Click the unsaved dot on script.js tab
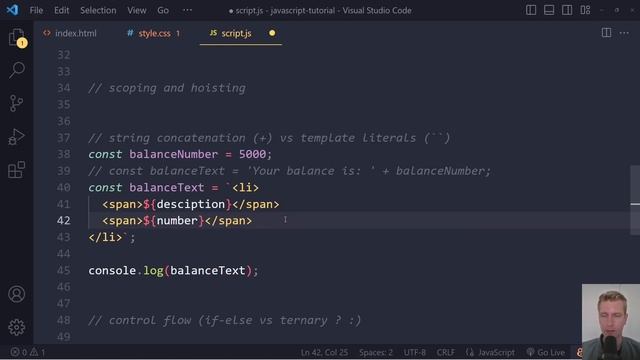Image resolution: width=640 pixels, height=360 pixels. tap(272, 33)
